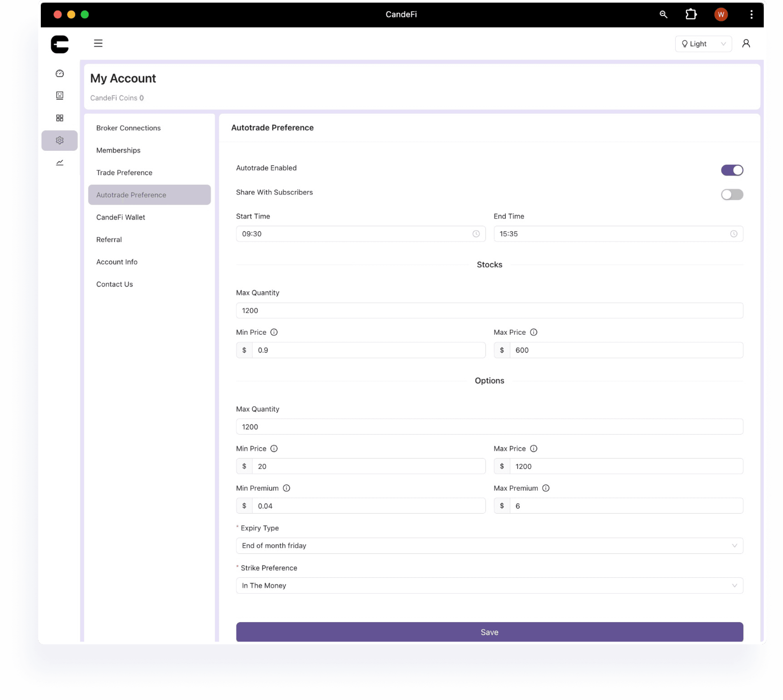Disable the Autotrade Enabled switch

[732, 170]
